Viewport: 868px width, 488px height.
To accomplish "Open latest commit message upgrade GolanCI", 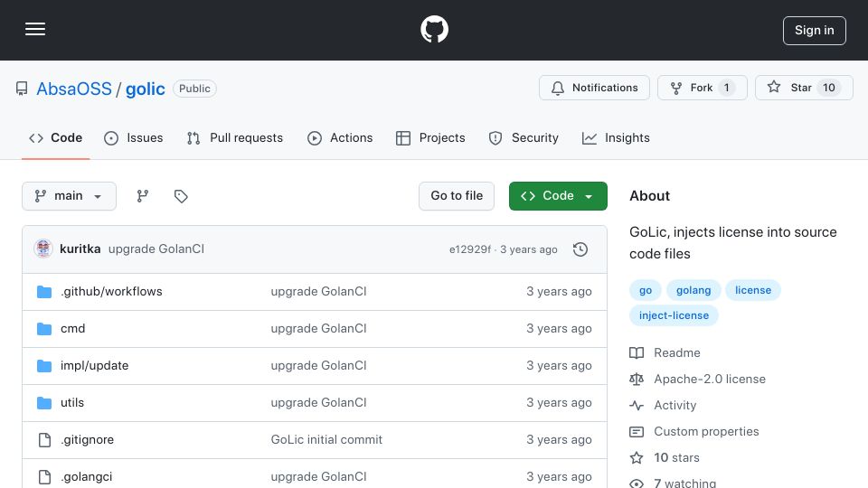I will point(156,249).
